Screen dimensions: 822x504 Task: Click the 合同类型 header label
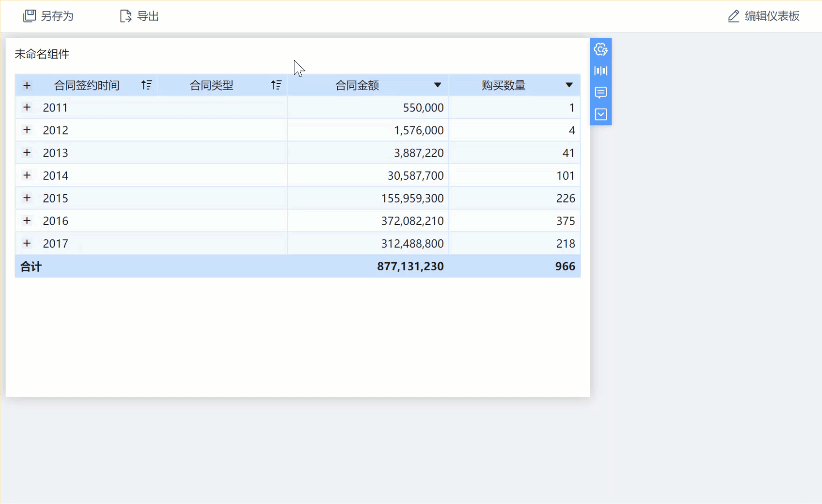coord(212,85)
